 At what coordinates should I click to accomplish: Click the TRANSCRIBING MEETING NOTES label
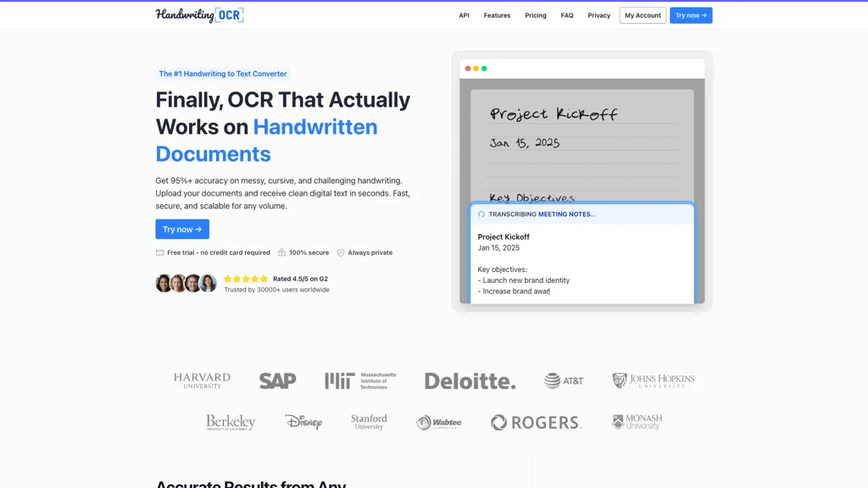click(542, 214)
